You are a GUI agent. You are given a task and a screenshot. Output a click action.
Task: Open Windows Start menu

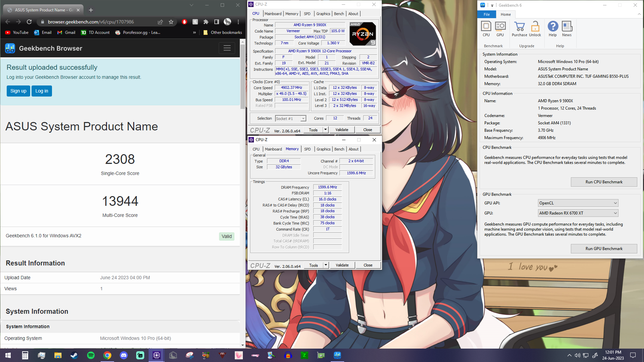pos(8,355)
